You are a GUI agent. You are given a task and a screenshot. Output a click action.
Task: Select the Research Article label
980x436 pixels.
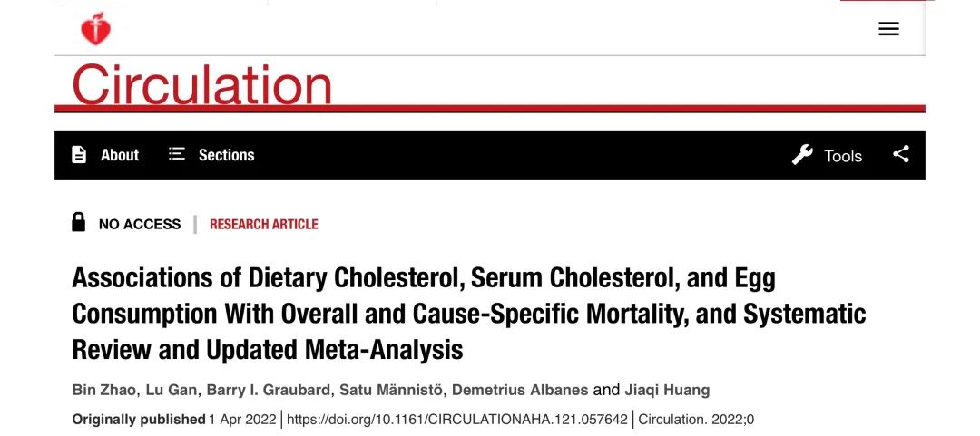264,224
